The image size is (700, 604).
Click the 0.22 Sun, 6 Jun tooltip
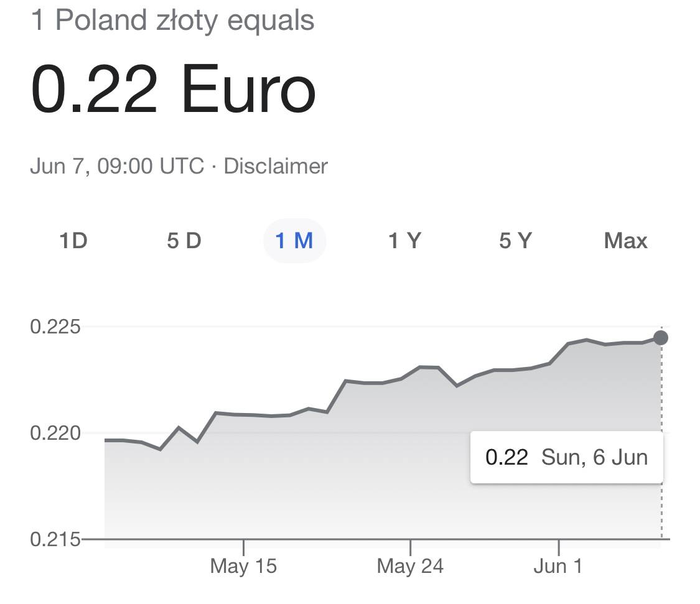pos(566,457)
